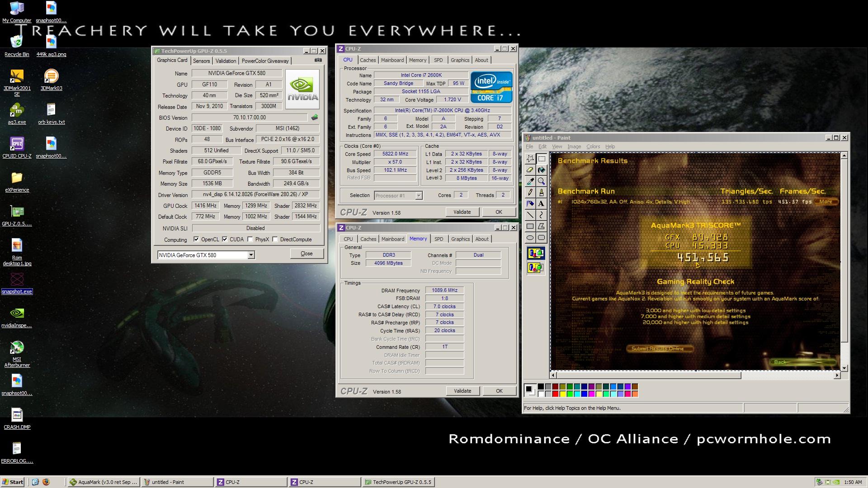The width and height of the screenshot is (868, 488).
Task: Select the red color swatch in Paint palette
Action: 556,394
